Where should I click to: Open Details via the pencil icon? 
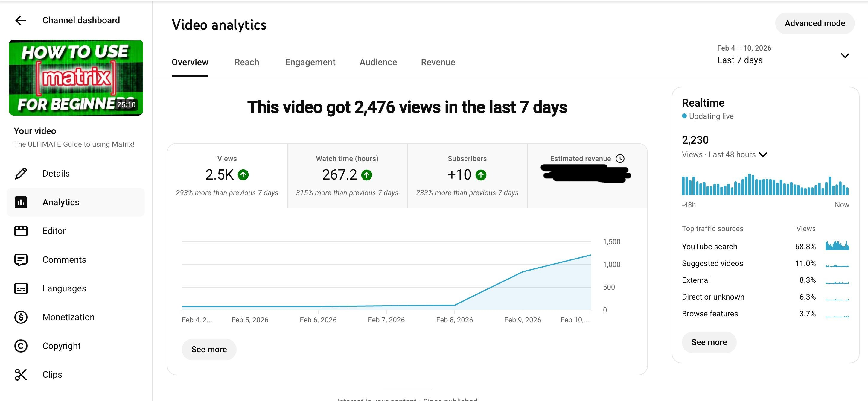pyautogui.click(x=21, y=173)
